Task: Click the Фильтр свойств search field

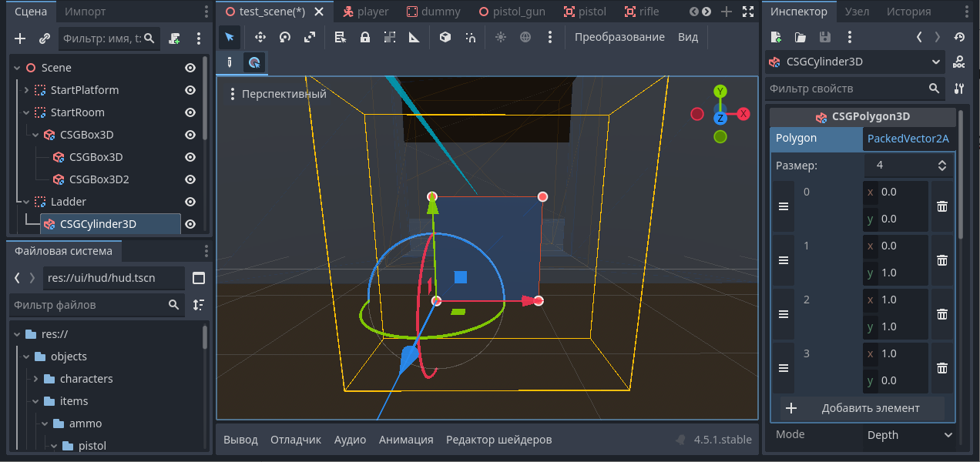Action: pyautogui.click(x=847, y=89)
